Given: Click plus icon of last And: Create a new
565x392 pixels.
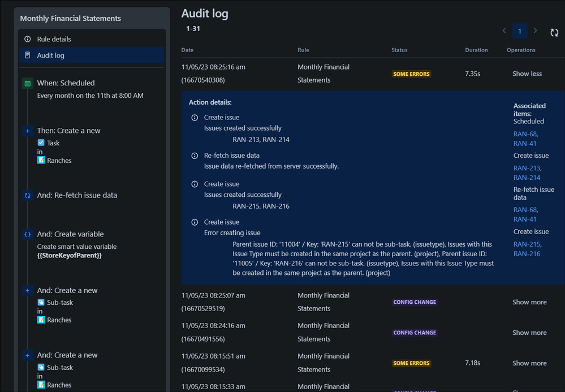Looking at the screenshot, I should pos(27,355).
